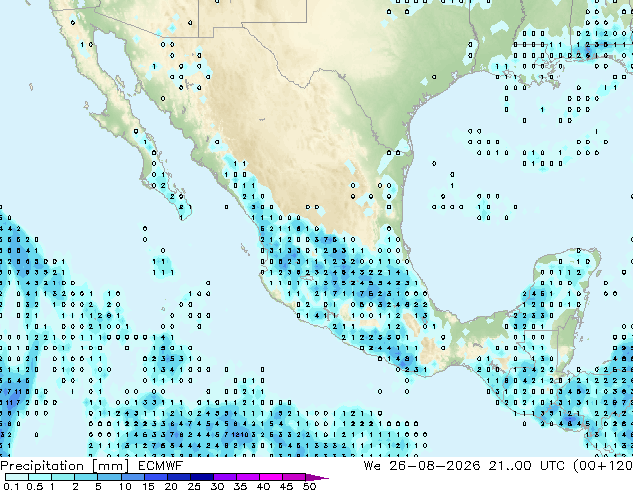Select the 25–30 mm navy legend swatch

coord(202,477)
